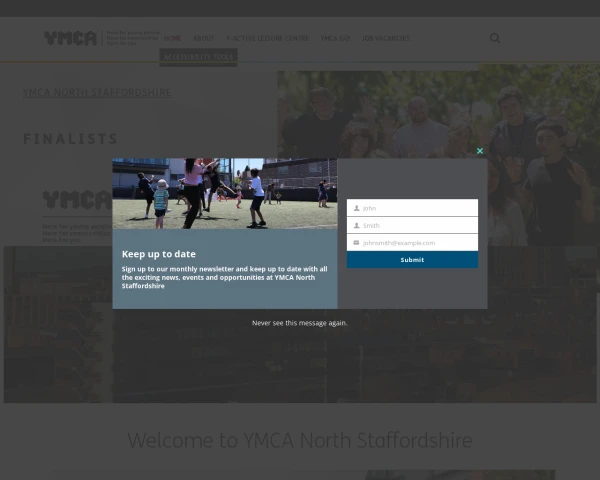The image size is (600, 480).
Task: Open the HOME menu item
Action: [173, 38]
